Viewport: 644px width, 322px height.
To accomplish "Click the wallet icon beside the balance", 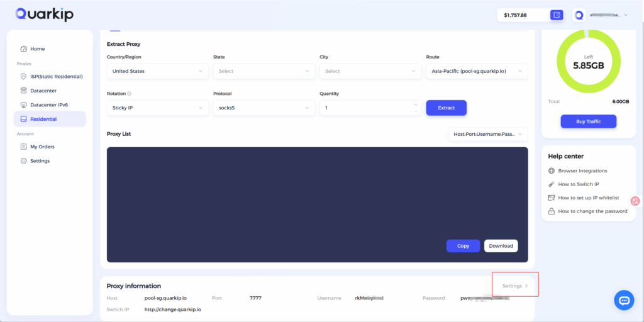I will 556,15.
